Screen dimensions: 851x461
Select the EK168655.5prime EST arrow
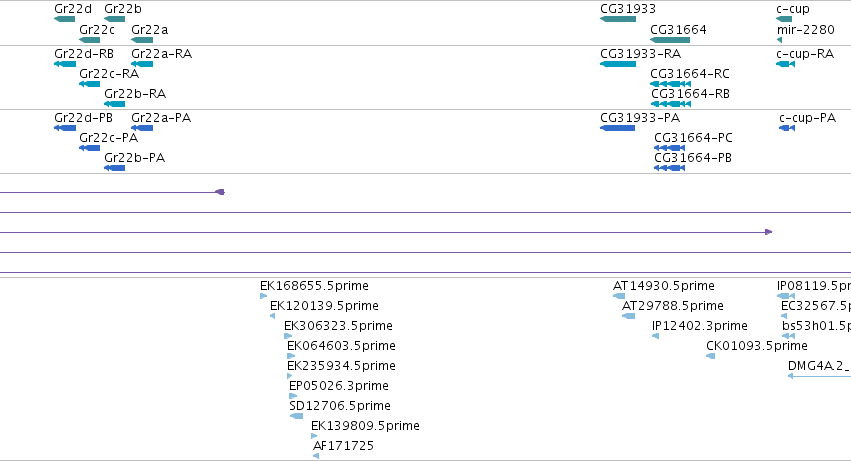click(x=263, y=296)
